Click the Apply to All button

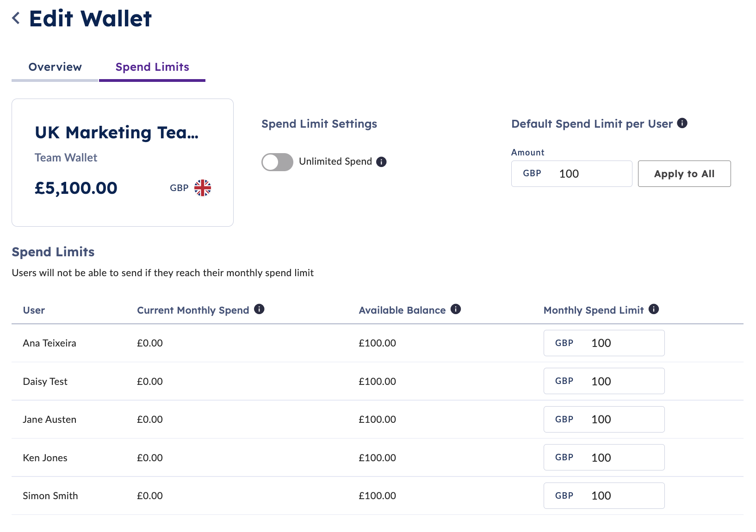coord(684,174)
